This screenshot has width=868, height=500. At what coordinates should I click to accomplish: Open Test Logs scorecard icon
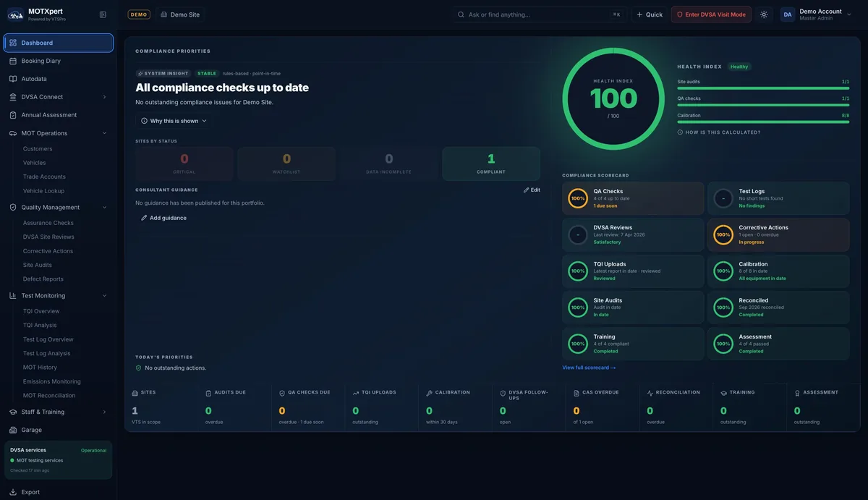coord(723,198)
